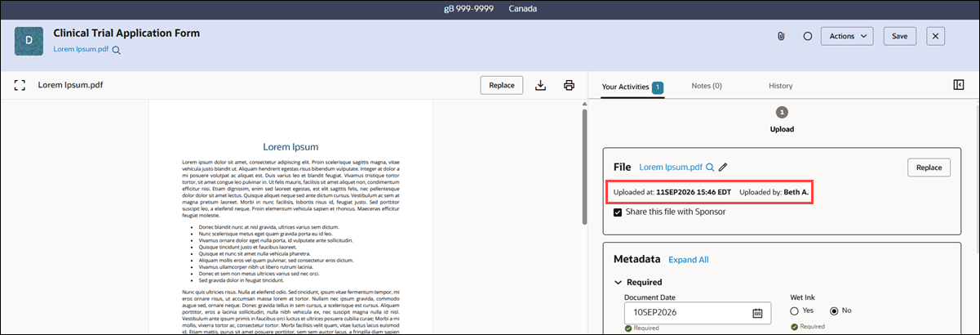Viewport: 980px width, 335px height.
Task: Collapse the Required metadata section
Action: coord(619,283)
